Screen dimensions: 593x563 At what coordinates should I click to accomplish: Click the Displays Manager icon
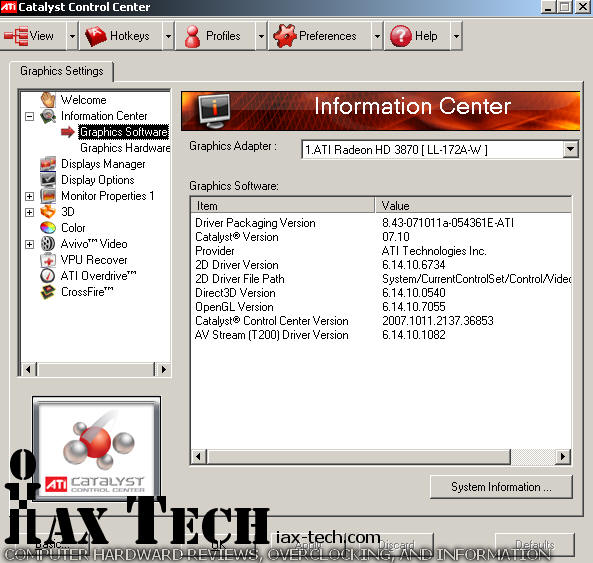pos(48,164)
